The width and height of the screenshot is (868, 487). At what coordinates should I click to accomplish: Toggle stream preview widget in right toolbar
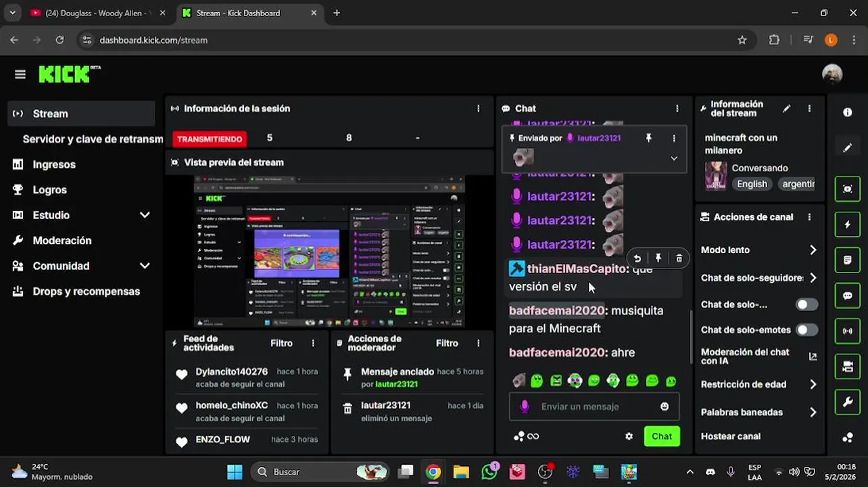(848, 189)
